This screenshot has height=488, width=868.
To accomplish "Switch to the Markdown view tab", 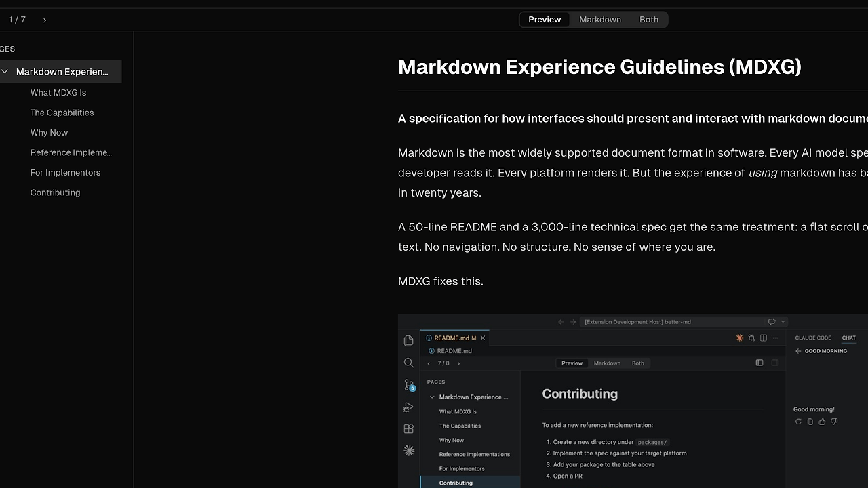I will click(600, 20).
